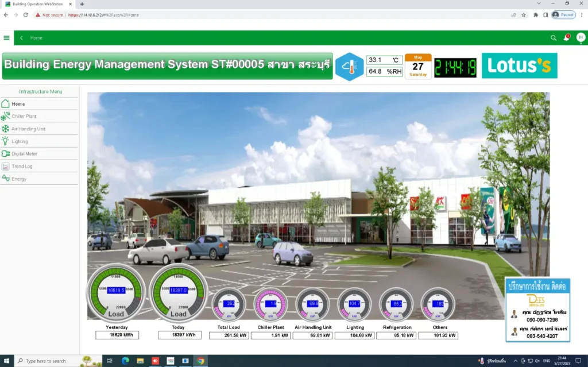Click the Yesterday load gauge
The image size is (588, 367).
116,293
